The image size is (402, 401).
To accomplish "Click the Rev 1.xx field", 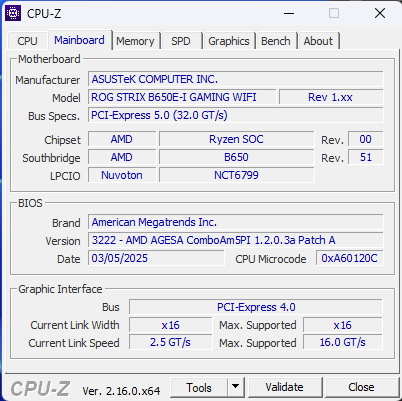I will [331, 97].
